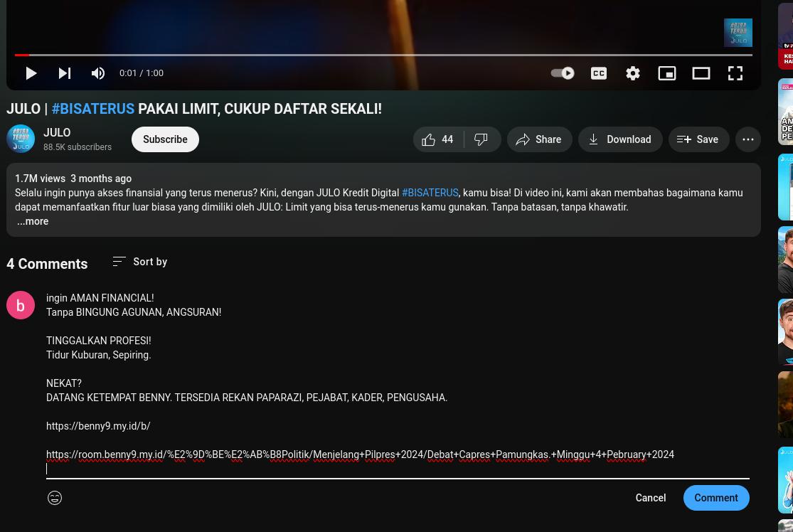
Task: Subscribe to JULO channel
Action: pos(165,139)
